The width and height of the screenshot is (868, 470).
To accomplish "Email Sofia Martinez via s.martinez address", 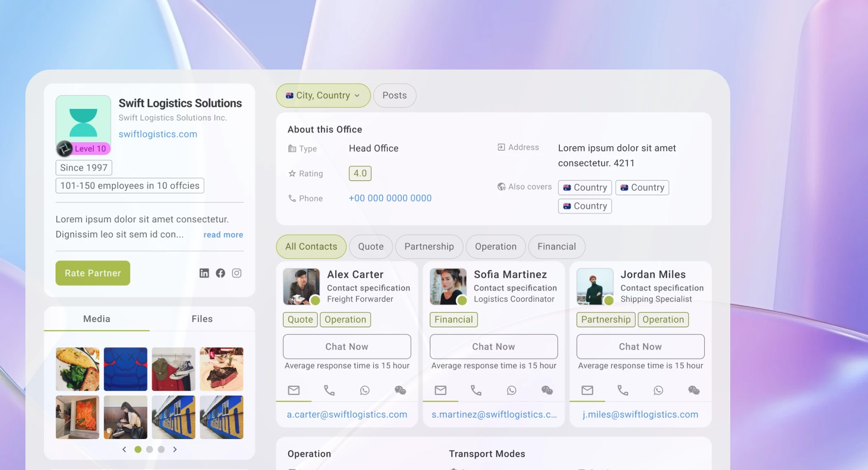I will (x=494, y=414).
